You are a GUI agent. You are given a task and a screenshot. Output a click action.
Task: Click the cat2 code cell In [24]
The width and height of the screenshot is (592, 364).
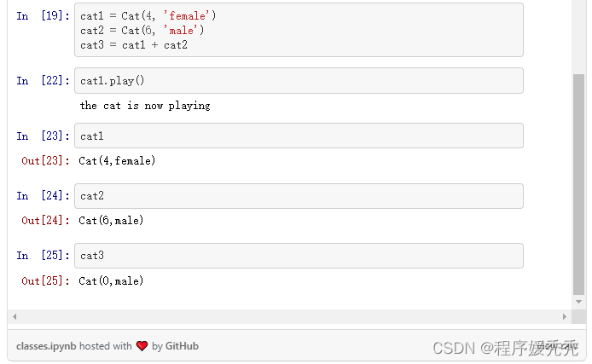(x=299, y=196)
